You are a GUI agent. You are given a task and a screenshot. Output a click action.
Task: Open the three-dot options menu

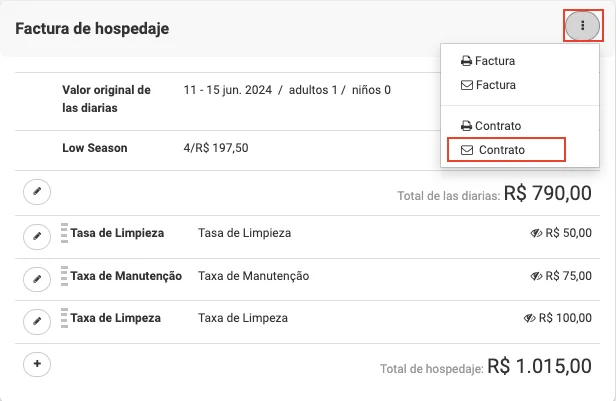[x=583, y=26]
